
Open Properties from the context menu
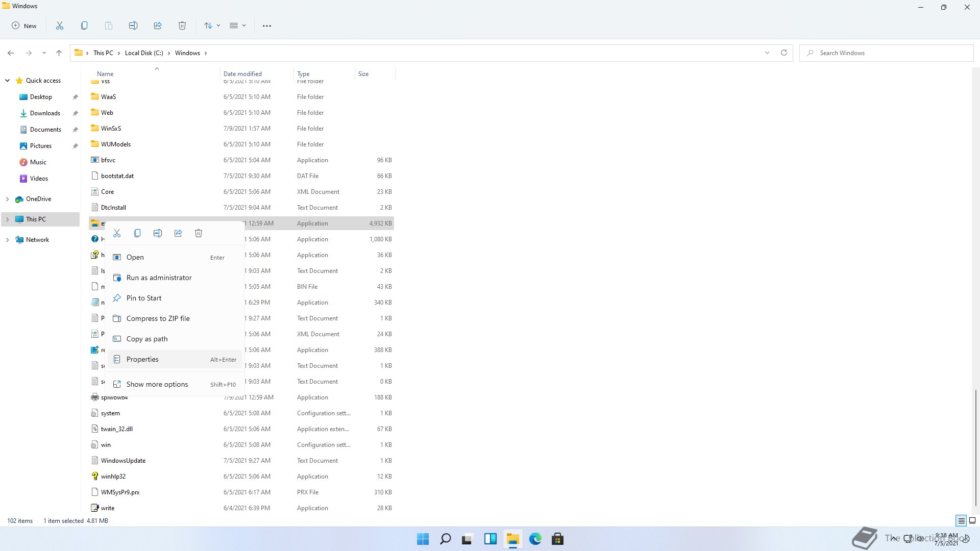point(175,360)
